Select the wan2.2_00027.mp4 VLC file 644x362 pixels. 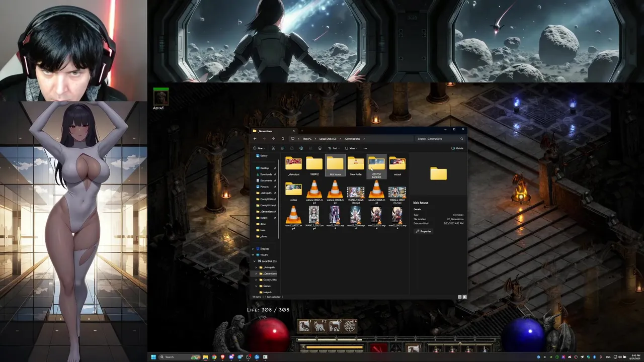point(293,218)
